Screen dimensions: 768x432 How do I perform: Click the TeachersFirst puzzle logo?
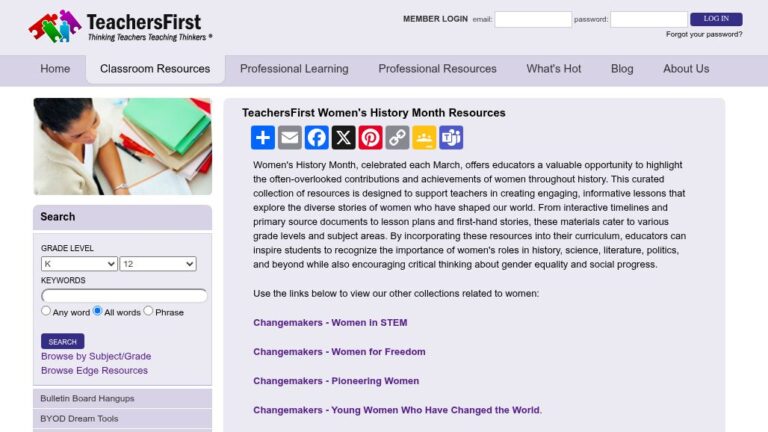pos(120,26)
